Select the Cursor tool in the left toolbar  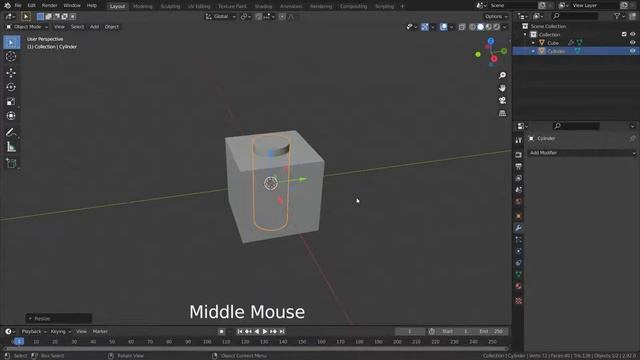[x=11, y=57]
